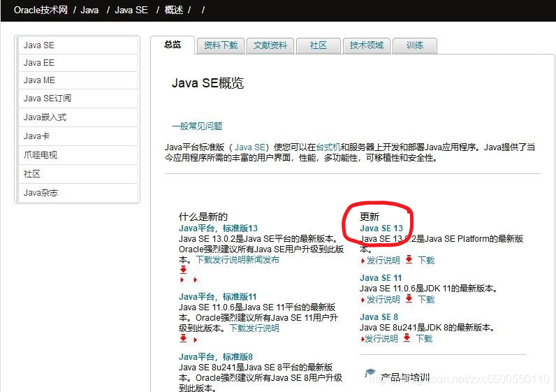Image resolution: width=556 pixels, height=392 pixels.
Task: Open 社区 in the left sidebar
Action: tap(78, 174)
